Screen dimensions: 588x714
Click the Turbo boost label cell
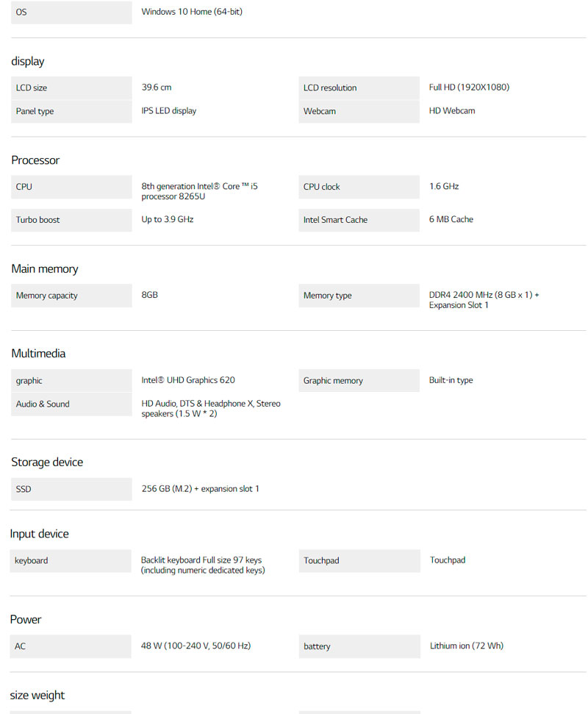coord(71,221)
